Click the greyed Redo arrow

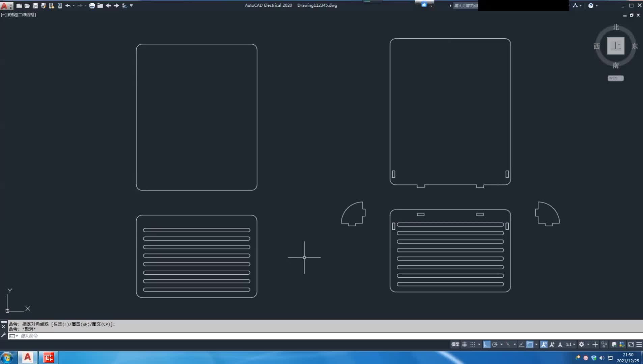point(80,5)
